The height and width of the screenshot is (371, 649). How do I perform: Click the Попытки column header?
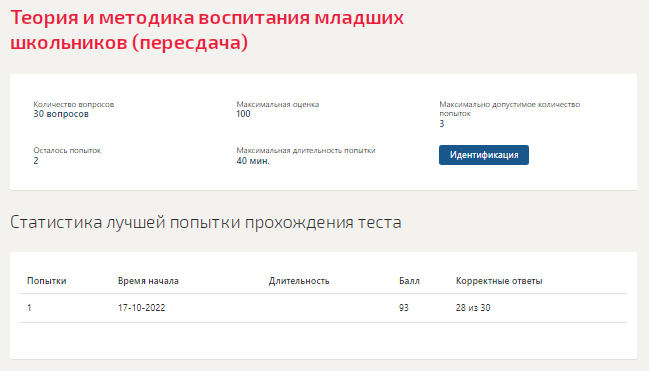47,281
